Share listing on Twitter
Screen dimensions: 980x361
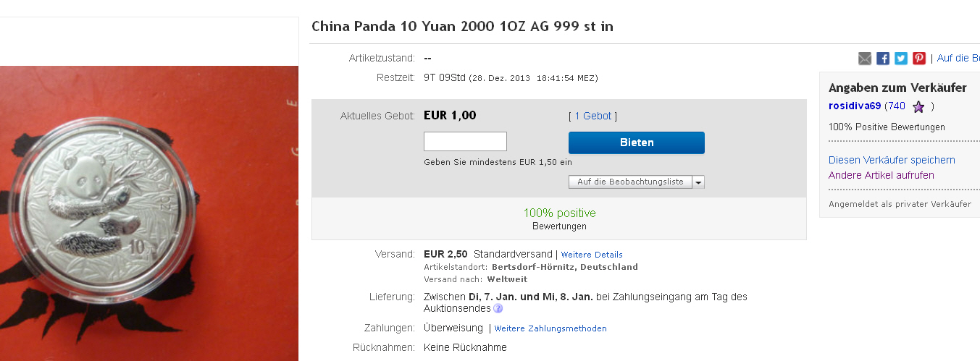point(901,59)
